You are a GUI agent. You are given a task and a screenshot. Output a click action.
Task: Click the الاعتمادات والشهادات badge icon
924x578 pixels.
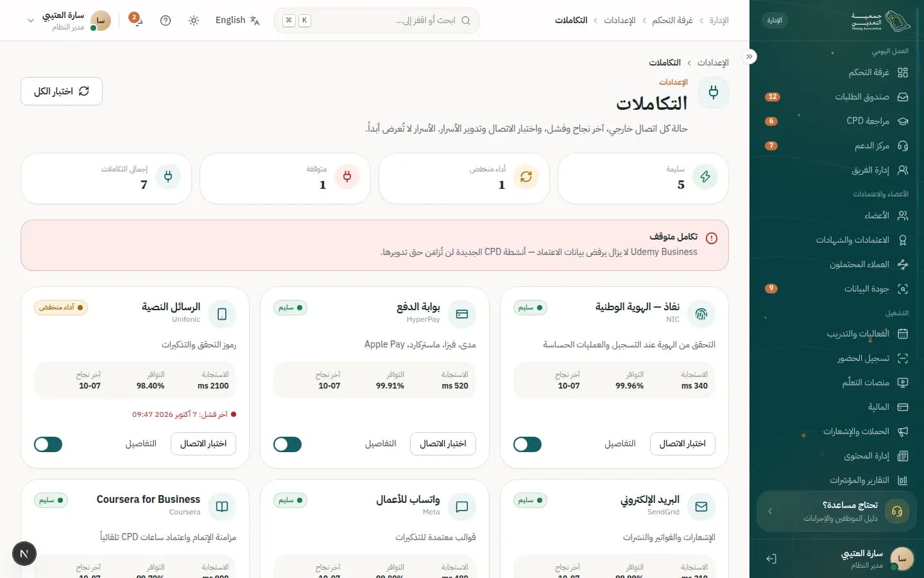(x=903, y=240)
